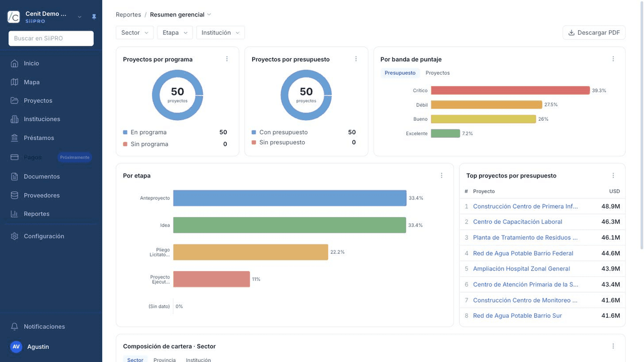Click the download icon in Descargar PDF
This screenshot has height=362, width=644.
pyautogui.click(x=572, y=33)
